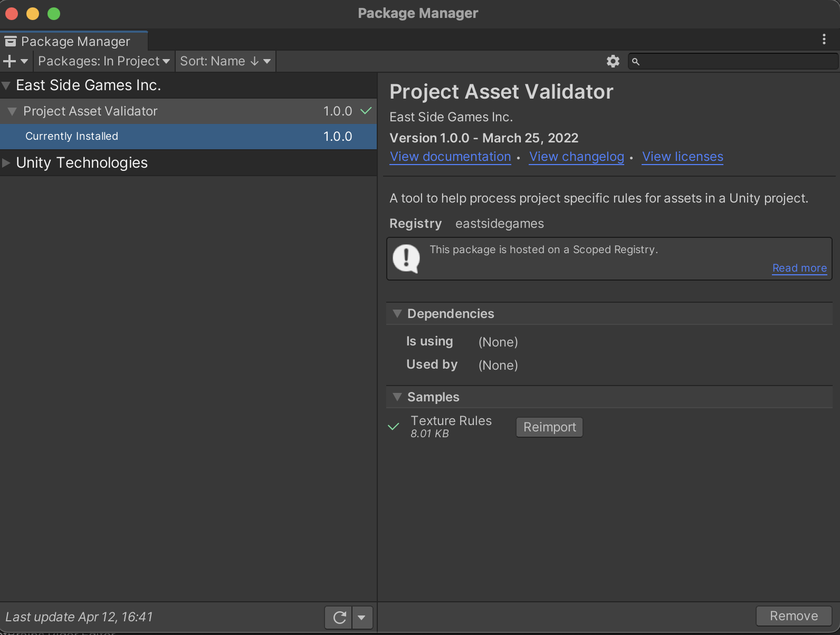Select the Package Manager tab

click(74, 41)
